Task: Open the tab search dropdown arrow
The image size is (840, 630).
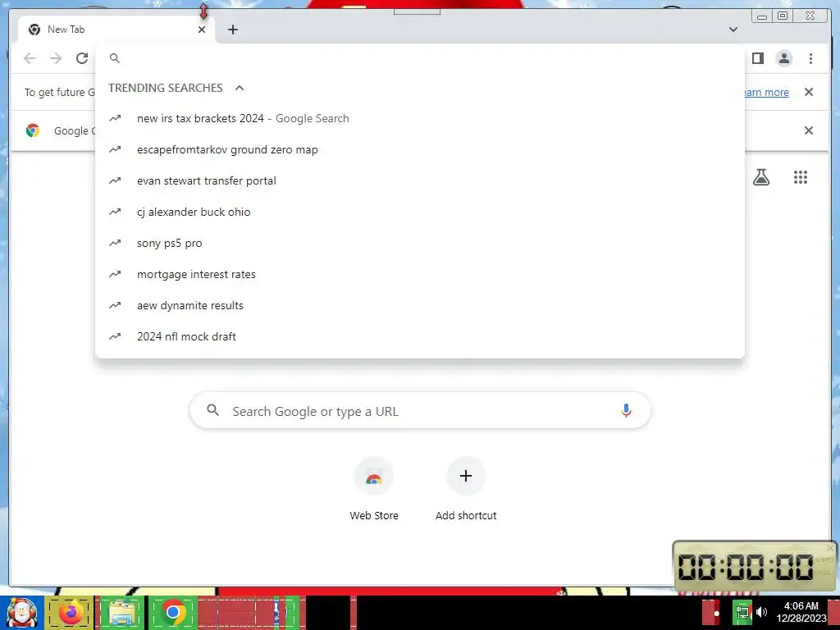Action: tap(733, 30)
